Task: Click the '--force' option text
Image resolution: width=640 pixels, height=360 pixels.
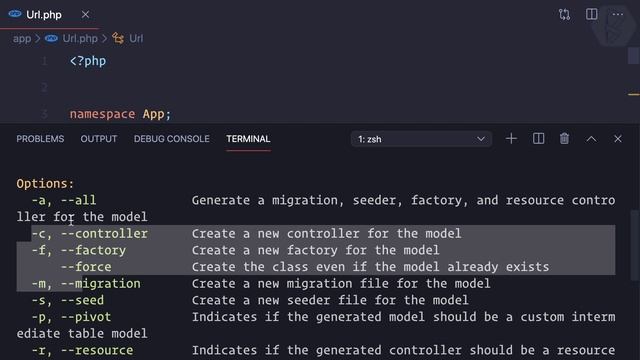Action: (86, 267)
